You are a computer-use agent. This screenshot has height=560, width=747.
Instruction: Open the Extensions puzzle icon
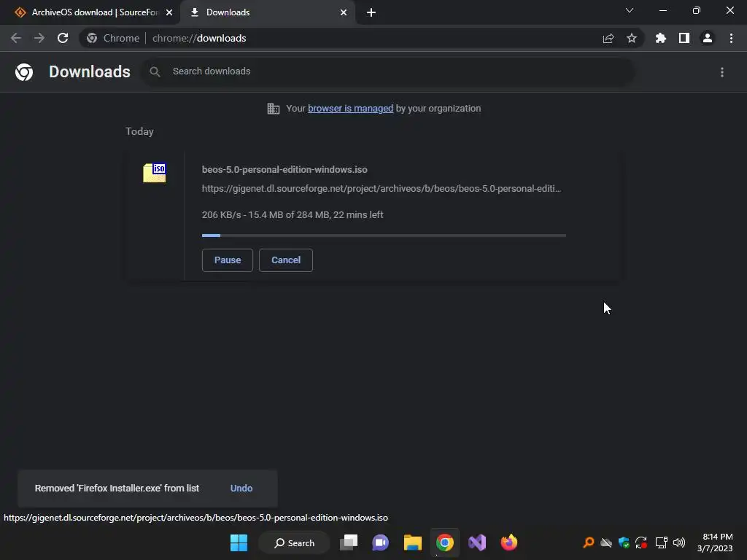click(660, 38)
